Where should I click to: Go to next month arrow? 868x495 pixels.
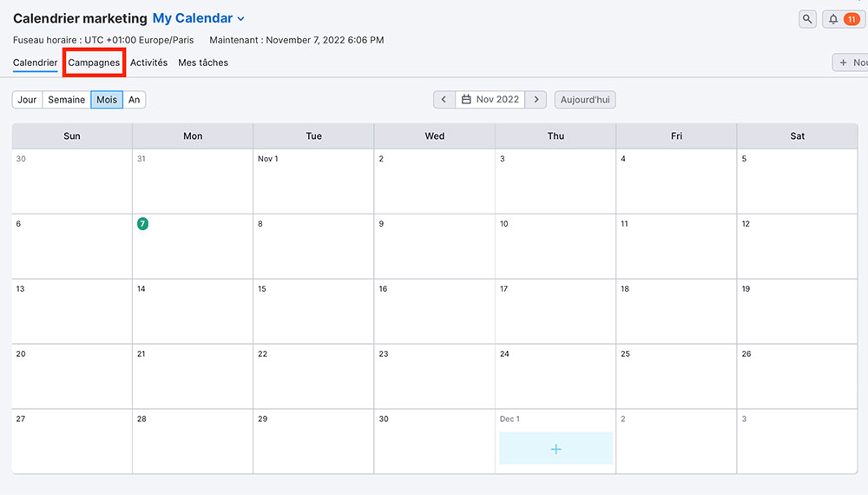click(x=536, y=100)
